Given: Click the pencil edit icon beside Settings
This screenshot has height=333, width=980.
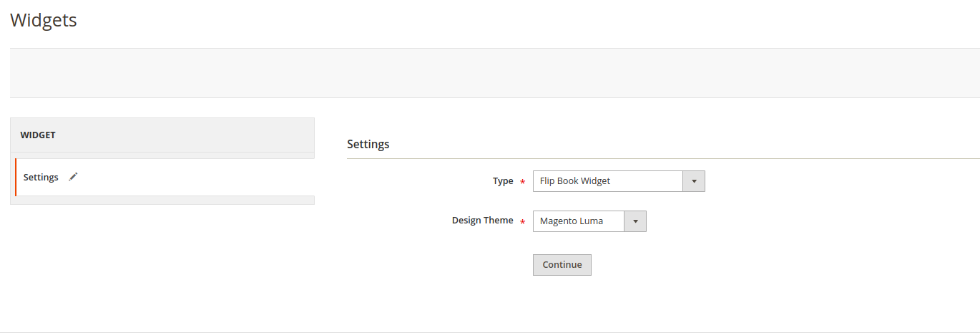Looking at the screenshot, I should click(73, 177).
